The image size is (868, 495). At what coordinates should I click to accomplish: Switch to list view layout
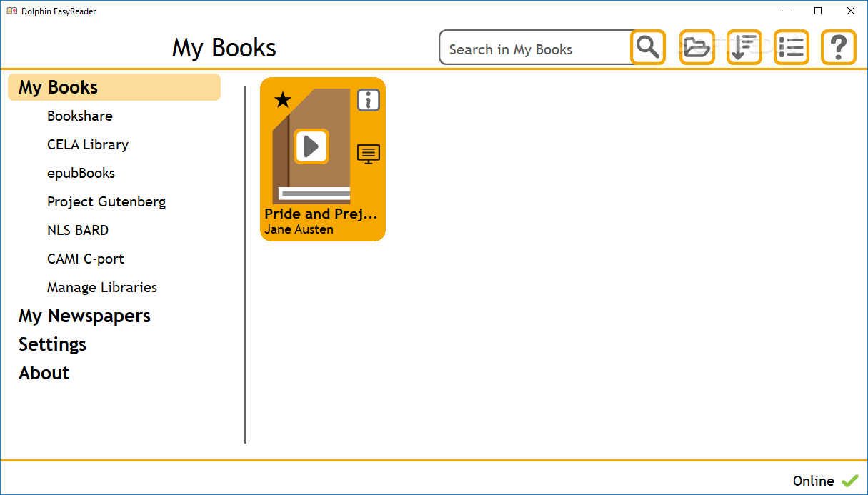[792, 48]
